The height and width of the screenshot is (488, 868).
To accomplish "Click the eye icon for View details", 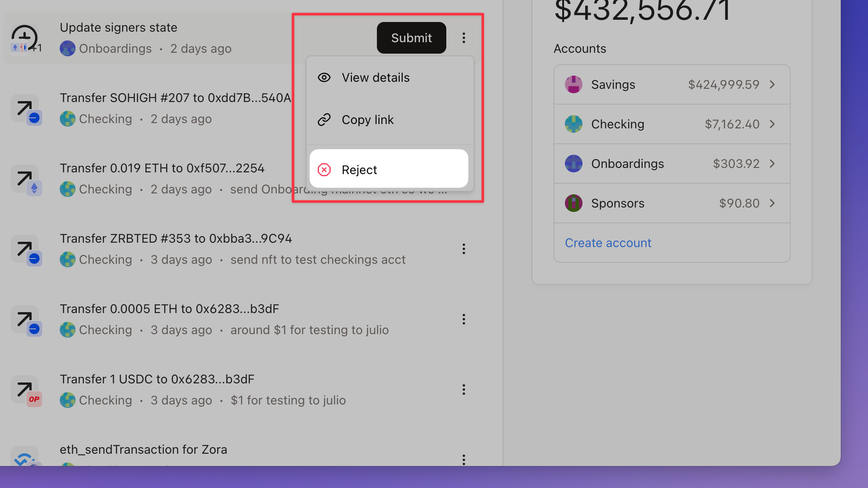I will [x=324, y=78].
